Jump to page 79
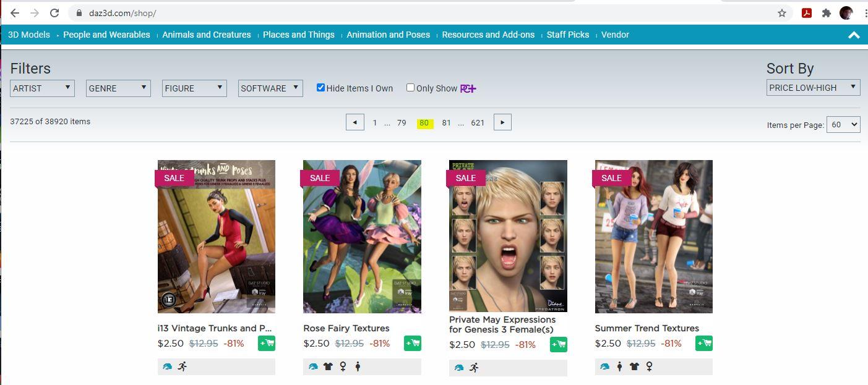The height and width of the screenshot is (385, 868). click(x=402, y=122)
